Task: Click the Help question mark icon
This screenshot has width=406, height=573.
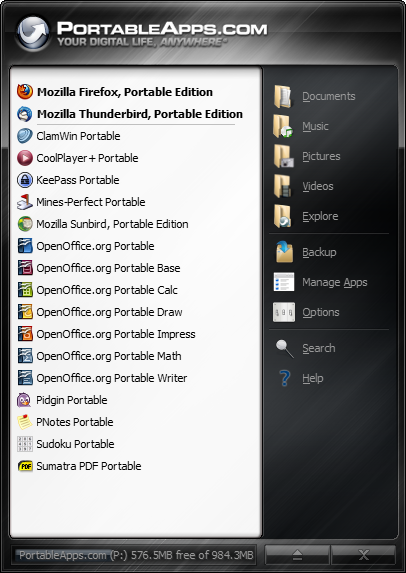Action: [x=284, y=378]
